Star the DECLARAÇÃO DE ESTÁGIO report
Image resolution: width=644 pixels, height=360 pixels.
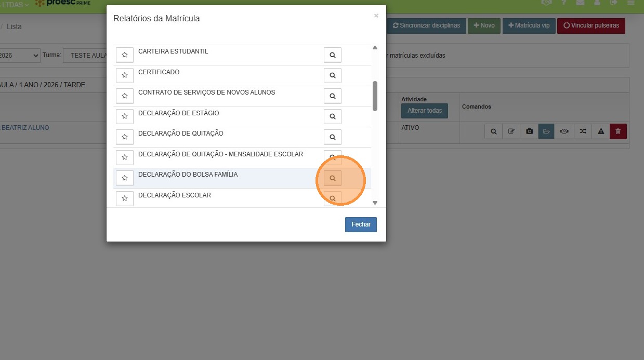tap(125, 116)
